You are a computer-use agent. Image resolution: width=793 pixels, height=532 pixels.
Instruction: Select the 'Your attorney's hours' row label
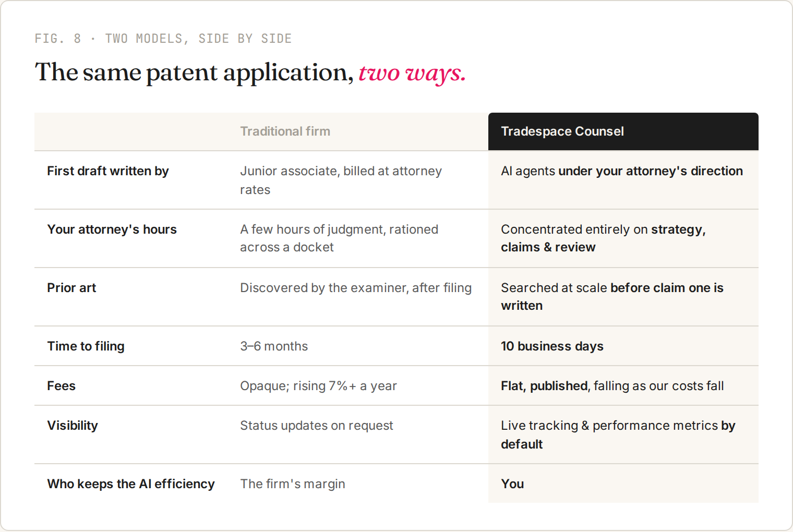coord(112,229)
